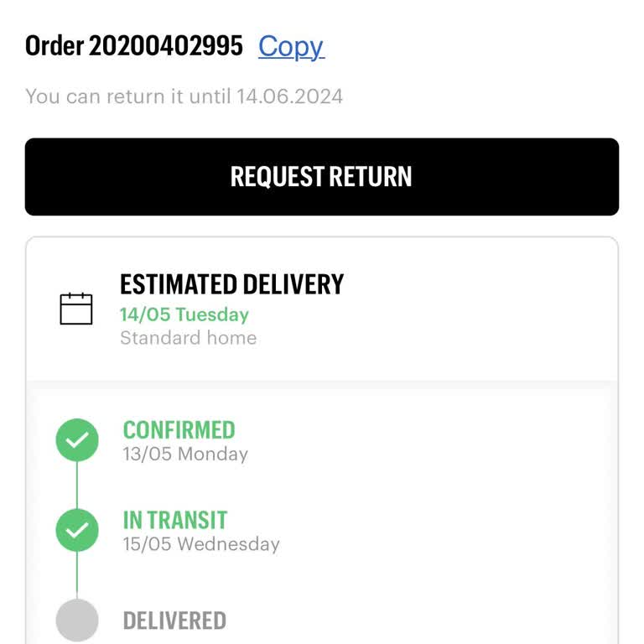Click the green checkmark next to Confirmed
This screenshot has height=644, width=644.
point(77,440)
